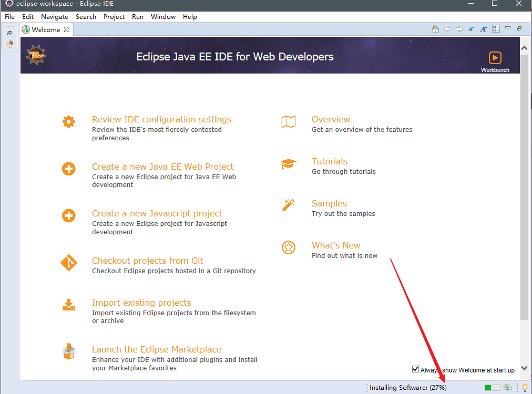Viewport: 532px width, 394px height.
Task: Click the scrollbar down arrow
Action: (x=524, y=368)
